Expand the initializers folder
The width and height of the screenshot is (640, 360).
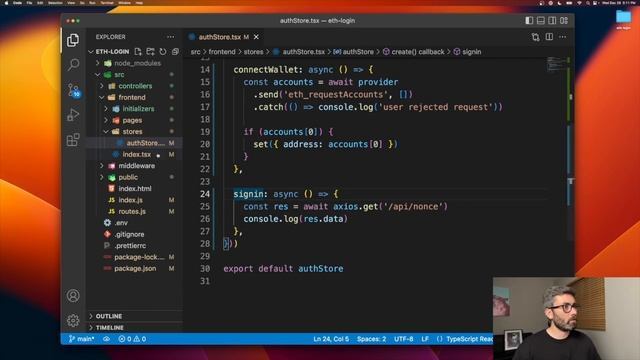click(x=134, y=109)
